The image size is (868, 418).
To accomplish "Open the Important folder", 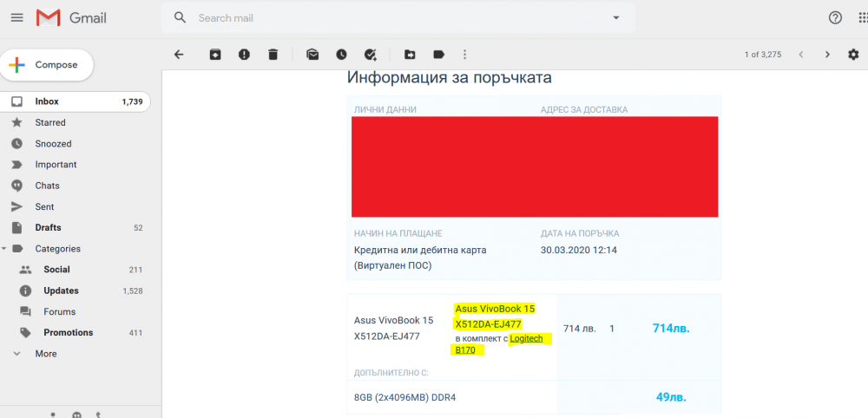I will point(75,165).
